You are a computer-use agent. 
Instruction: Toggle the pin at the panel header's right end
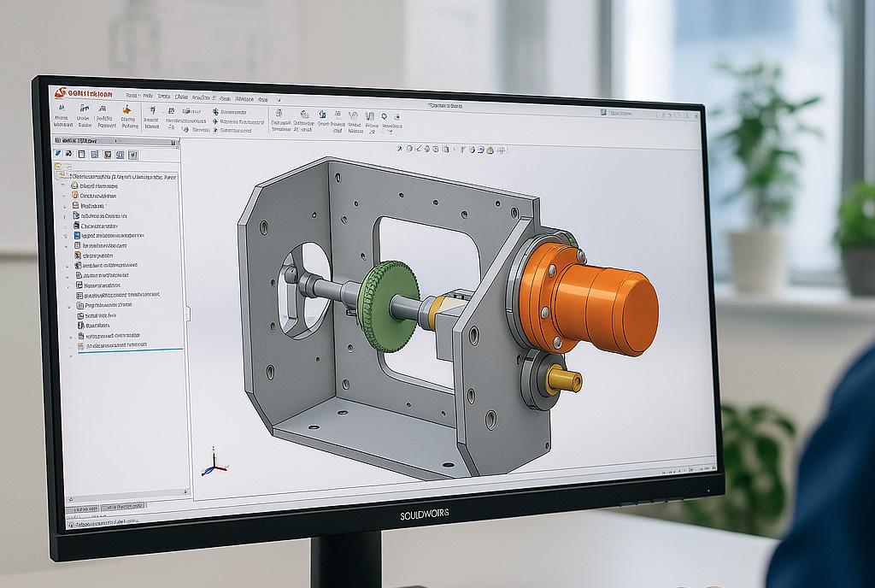[x=173, y=142]
